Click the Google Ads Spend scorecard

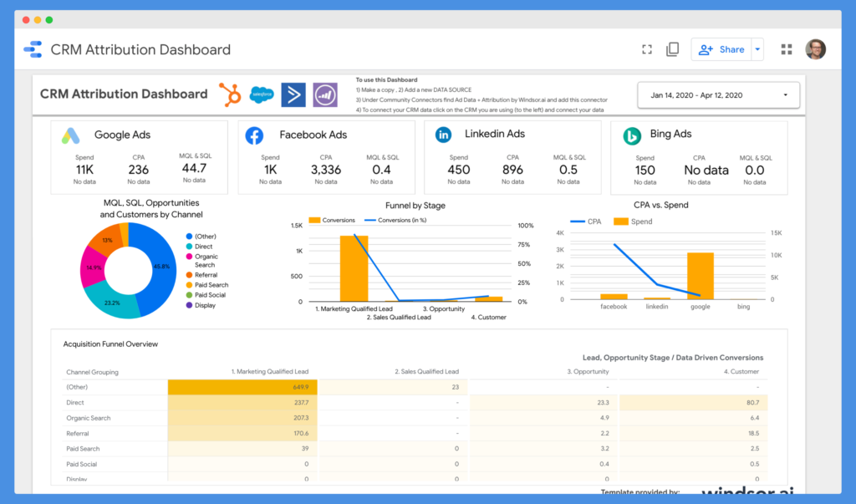click(x=84, y=168)
